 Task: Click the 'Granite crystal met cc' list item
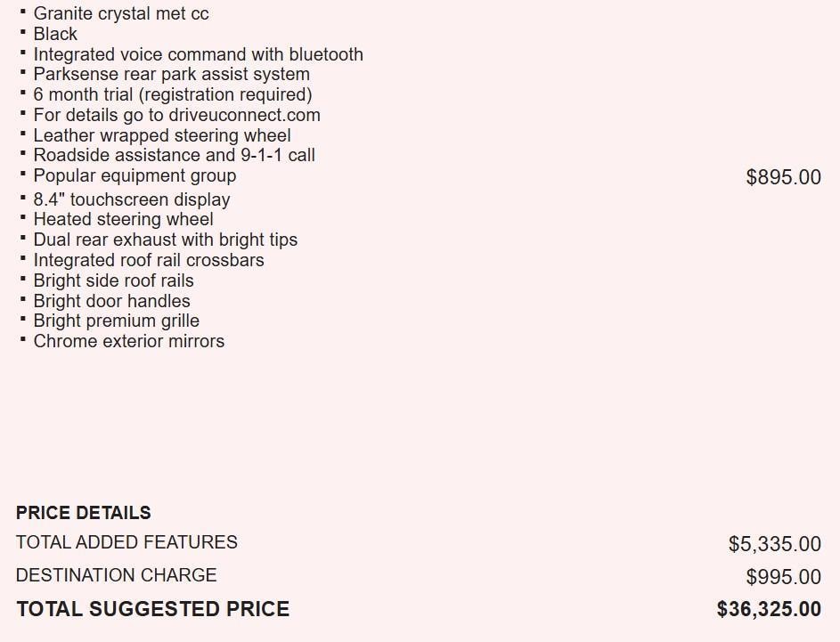(121, 13)
